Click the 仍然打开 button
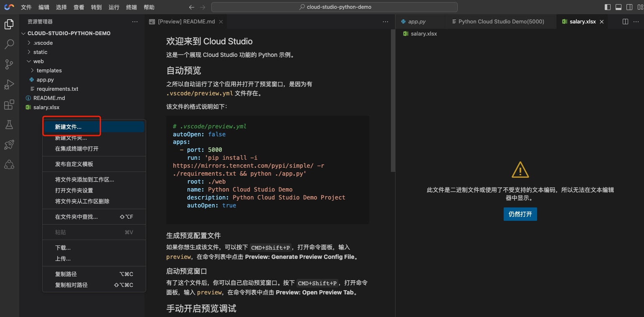This screenshot has height=317, width=644. pyautogui.click(x=520, y=214)
